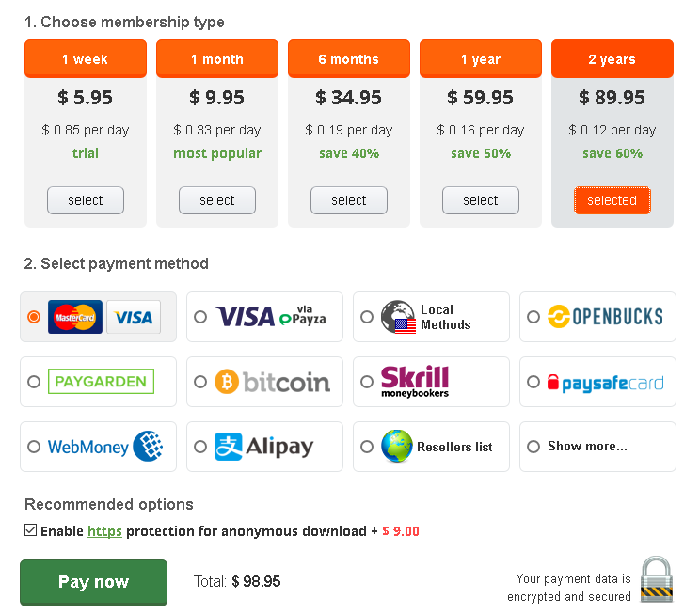The width and height of the screenshot is (700, 614).
Task: Expand the Show more payment options
Action: point(587,447)
